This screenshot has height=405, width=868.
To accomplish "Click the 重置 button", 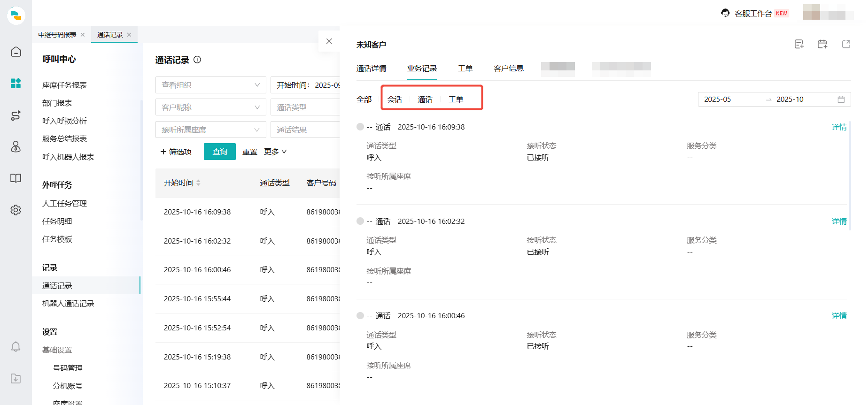I will 250,152.
